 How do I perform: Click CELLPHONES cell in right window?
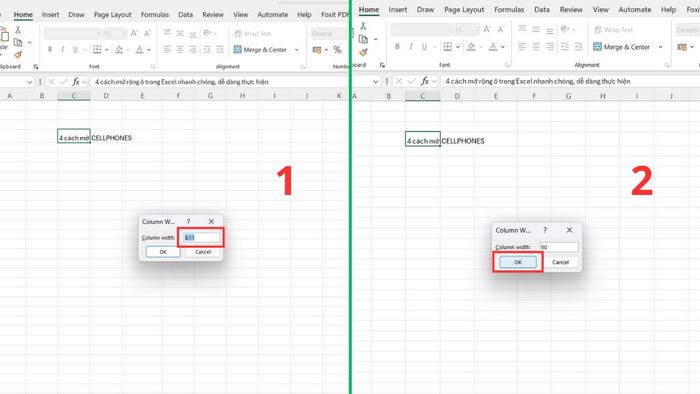[x=463, y=141]
